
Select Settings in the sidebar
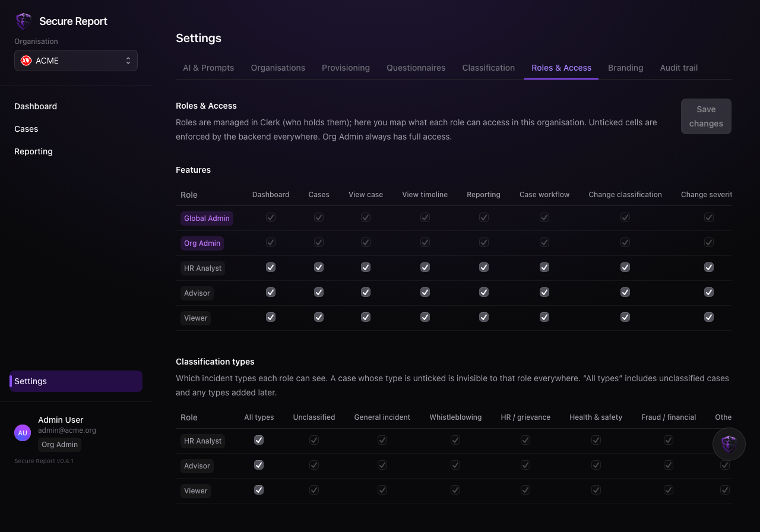[x=76, y=381]
